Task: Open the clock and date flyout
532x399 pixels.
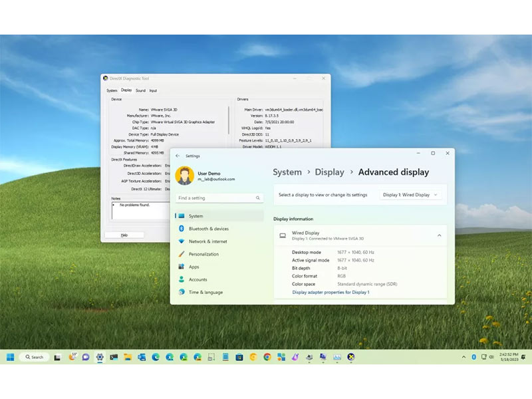Action: (x=509, y=357)
